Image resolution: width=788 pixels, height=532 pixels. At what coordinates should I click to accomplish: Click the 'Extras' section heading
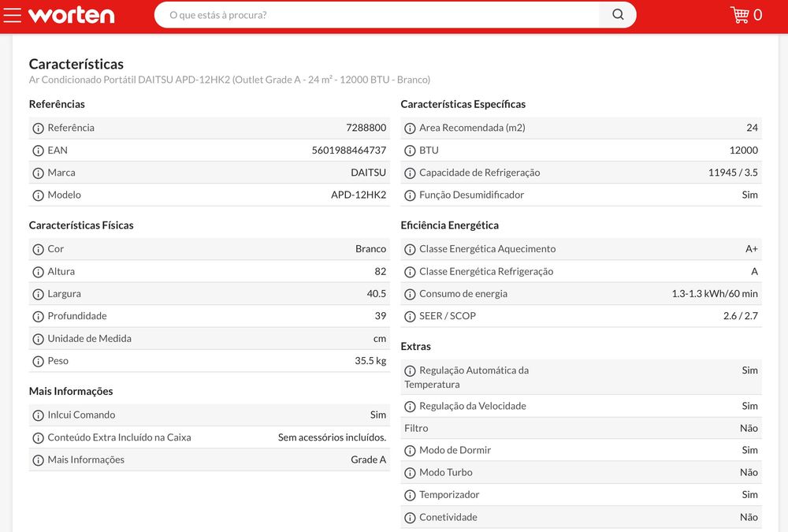click(x=415, y=346)
